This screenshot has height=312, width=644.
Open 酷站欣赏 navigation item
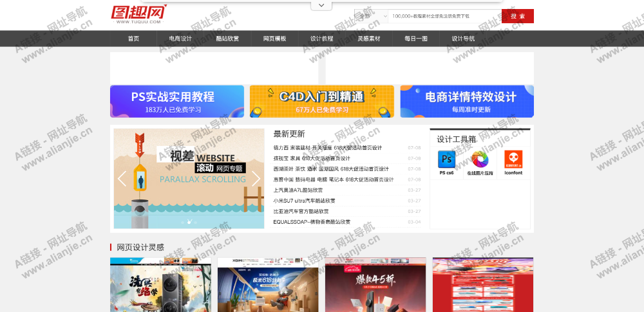coord(227,39)
